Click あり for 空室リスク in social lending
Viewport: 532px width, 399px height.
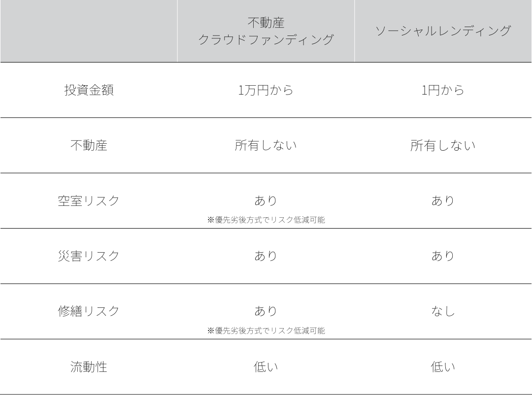coord(443,201)
